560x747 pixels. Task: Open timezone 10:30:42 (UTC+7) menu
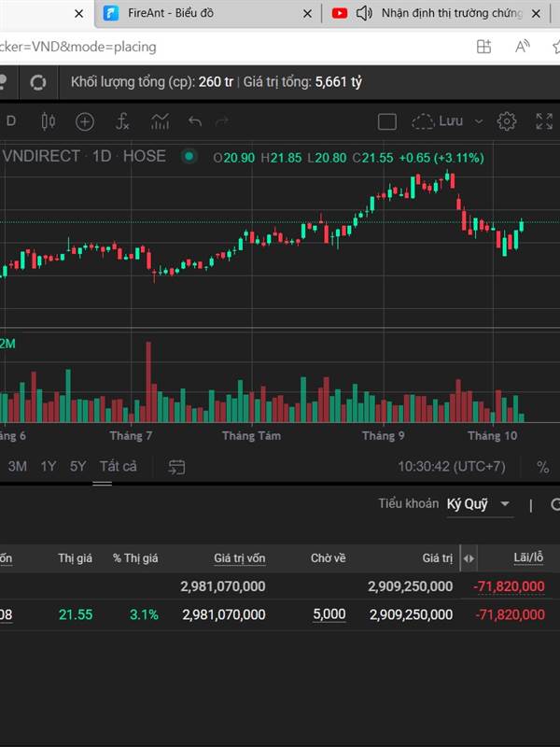452,466
